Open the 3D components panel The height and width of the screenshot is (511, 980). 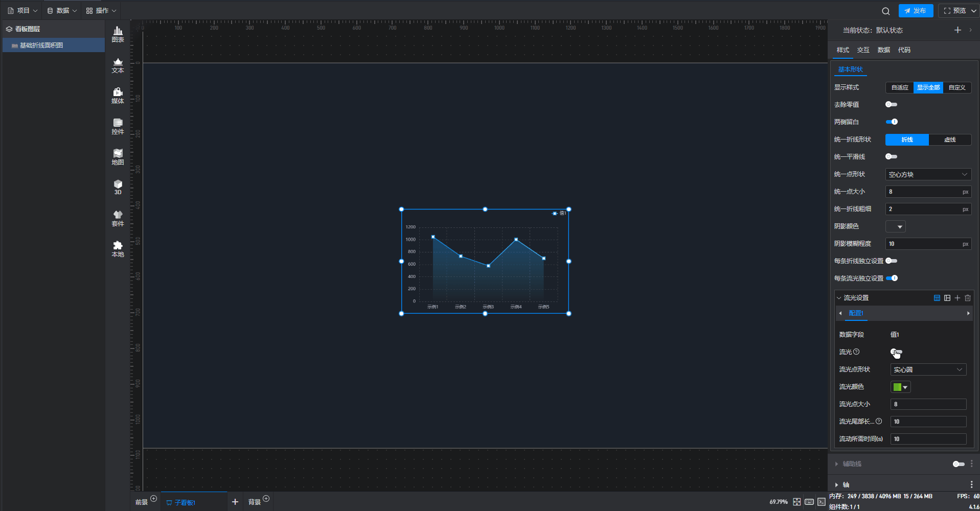[x=118, y=187]
